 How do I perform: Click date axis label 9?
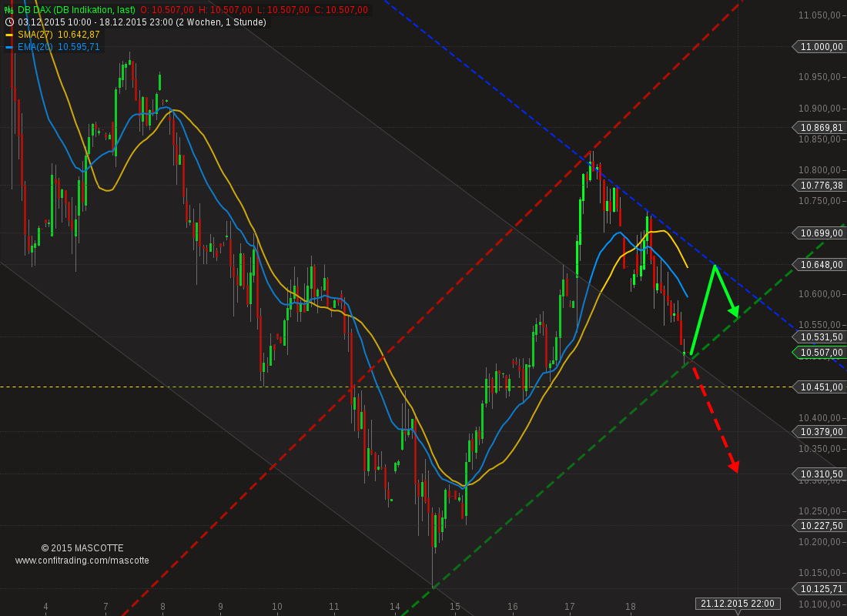coord(220,607)
